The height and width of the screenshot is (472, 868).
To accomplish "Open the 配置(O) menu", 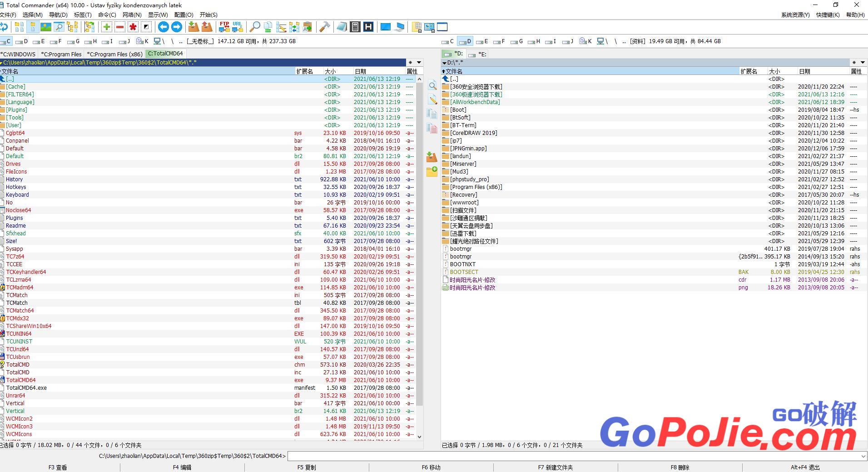I will pos(184,15).
